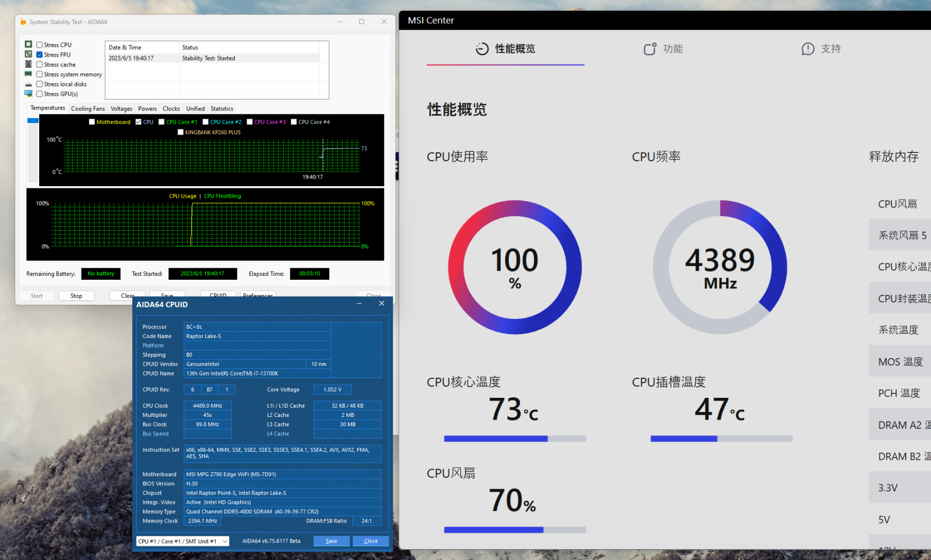Stop the running stability test

point(76,296)
